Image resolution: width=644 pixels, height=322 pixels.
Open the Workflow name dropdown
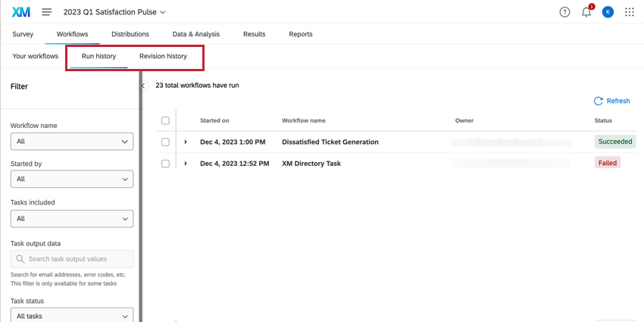(x=72, y=141)
